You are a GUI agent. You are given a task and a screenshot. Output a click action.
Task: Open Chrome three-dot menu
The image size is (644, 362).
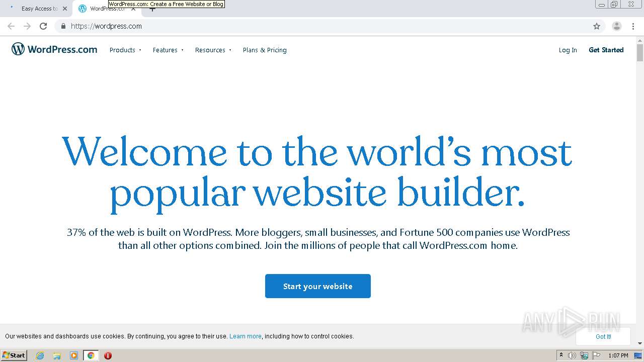point(633,26)
